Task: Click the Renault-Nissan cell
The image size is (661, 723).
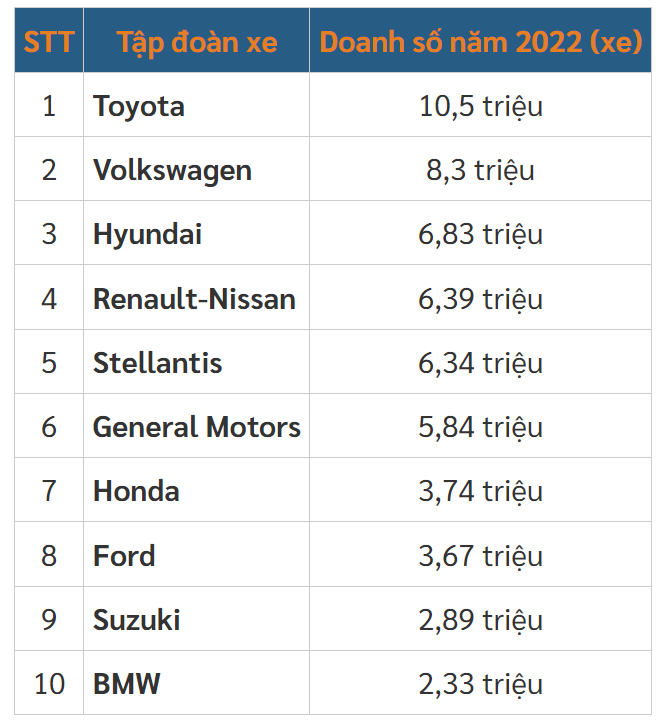Action: coord(194,299)
